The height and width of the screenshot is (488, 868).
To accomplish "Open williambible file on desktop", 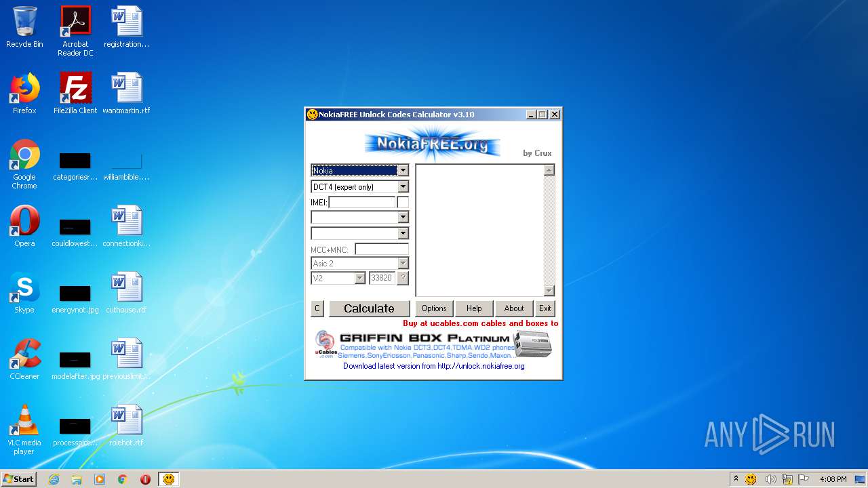I will (x=126, y=167).
